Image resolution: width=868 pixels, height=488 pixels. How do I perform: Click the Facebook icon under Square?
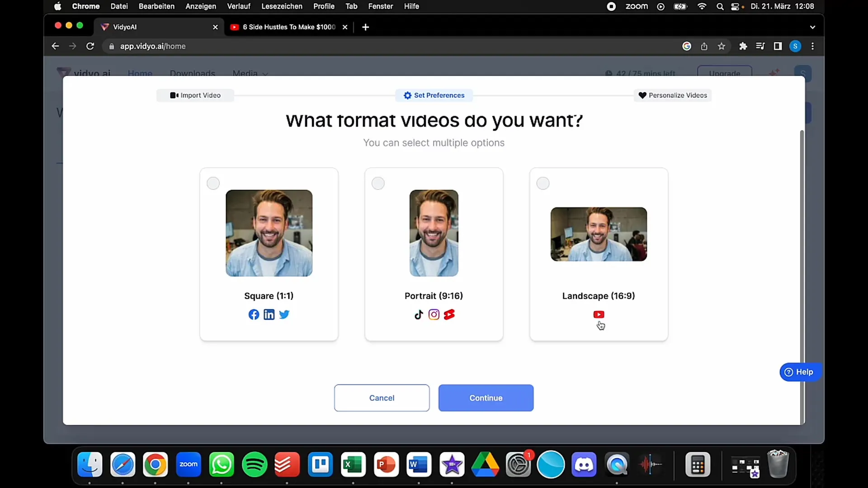pyautogui.click(x=254, y=314)
